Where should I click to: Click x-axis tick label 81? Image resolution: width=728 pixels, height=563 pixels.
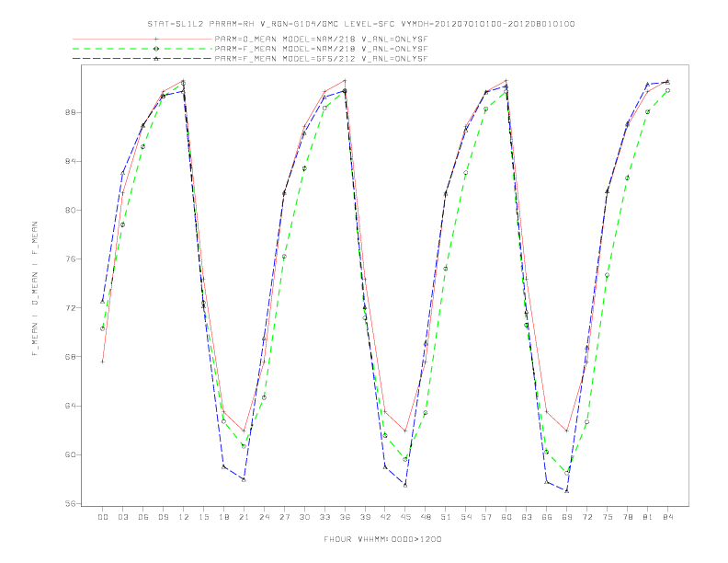pos(648,517)
